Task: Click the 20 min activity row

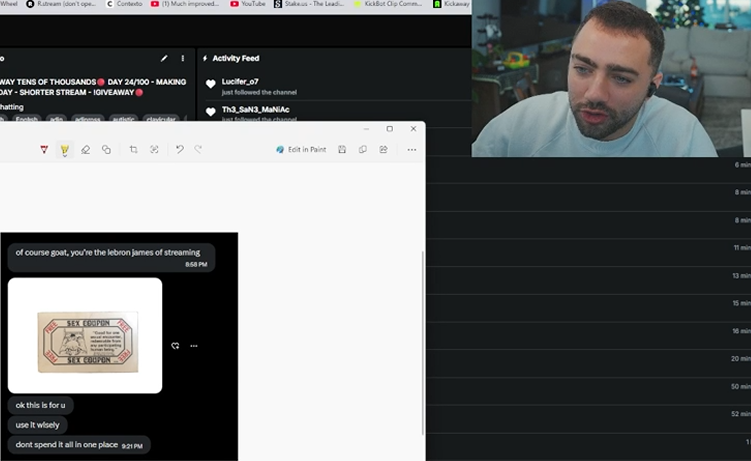Action: click(588, 363)
